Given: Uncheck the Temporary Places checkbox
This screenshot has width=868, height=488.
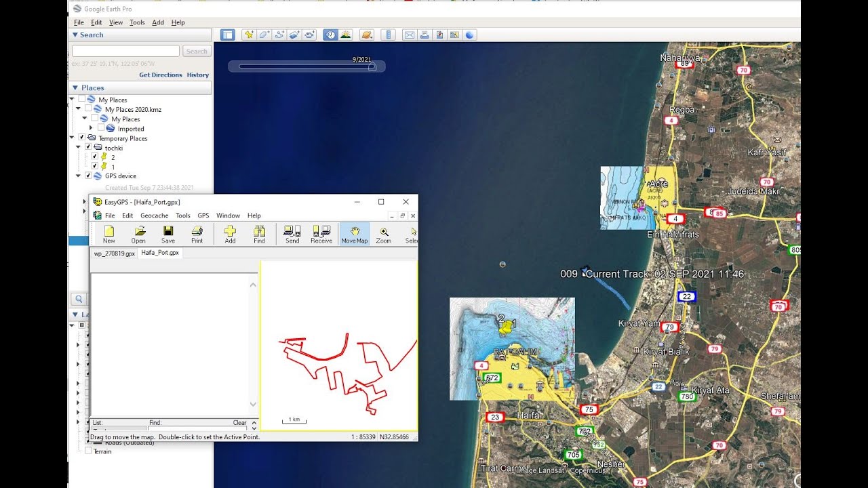Looking at the screenshot, I should 82,138.
